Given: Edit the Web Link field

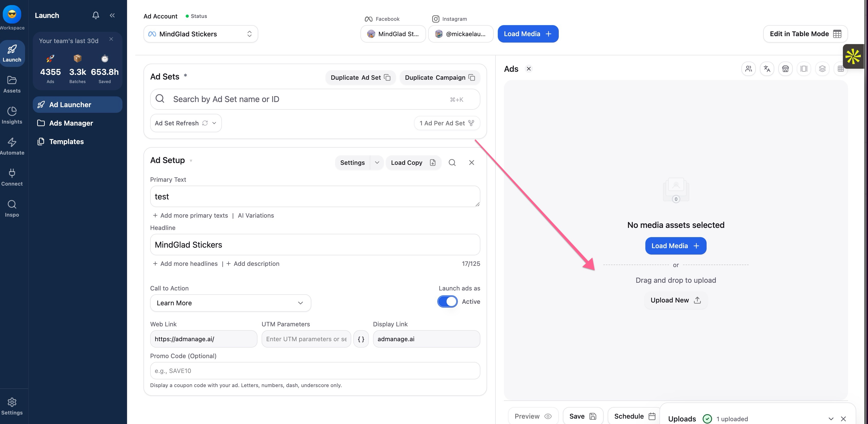Looking at the screenshot, I should click(x=203, y=339).
